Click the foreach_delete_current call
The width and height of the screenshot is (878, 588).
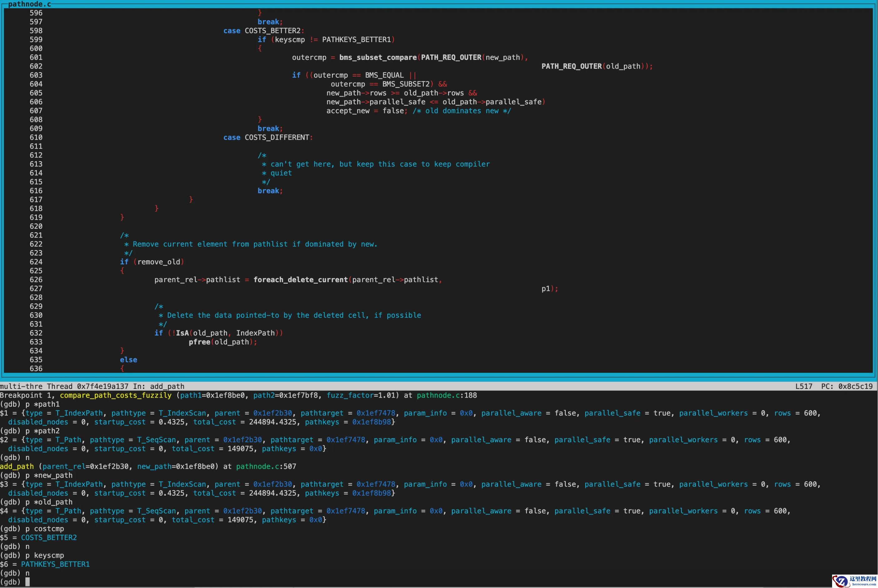click(300, 280)
